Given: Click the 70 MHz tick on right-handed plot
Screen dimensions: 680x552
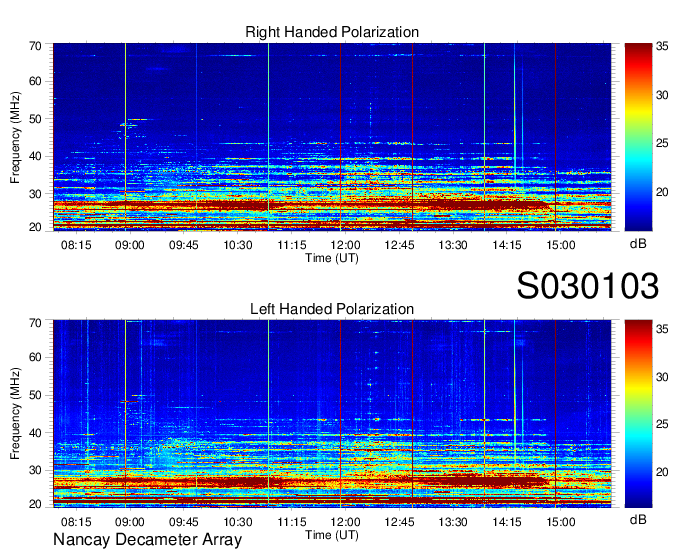Looking at the screenshot, I should click(x=35, y=46).
